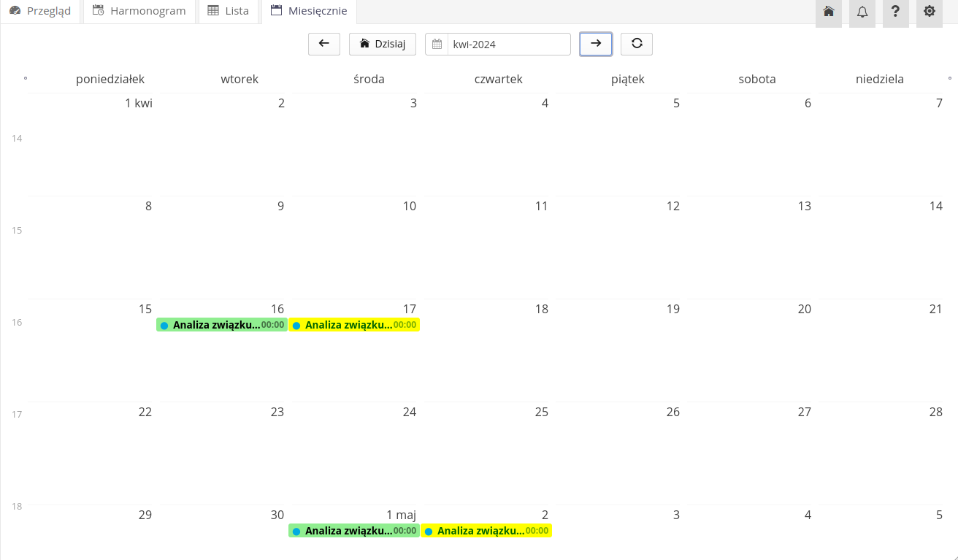Refresh the calendar with the reload icon
This screenshot has width=958, height=560.
(x=637, y=44)
